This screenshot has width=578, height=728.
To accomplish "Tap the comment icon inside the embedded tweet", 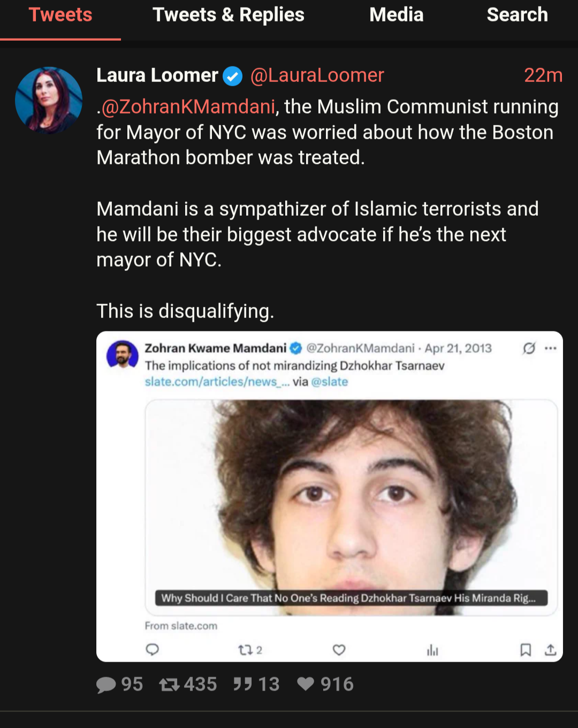I will pyautogui.click(x=153, y=650).
